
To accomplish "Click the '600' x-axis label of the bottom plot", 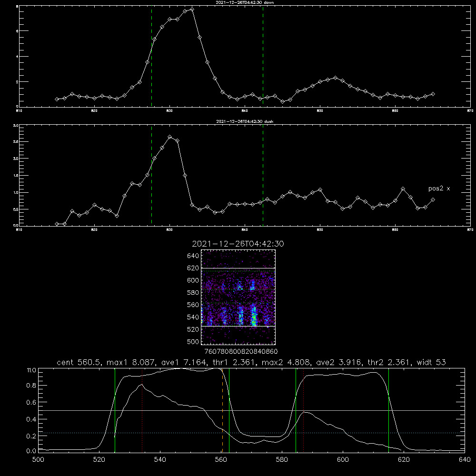I will coord(343,460).
